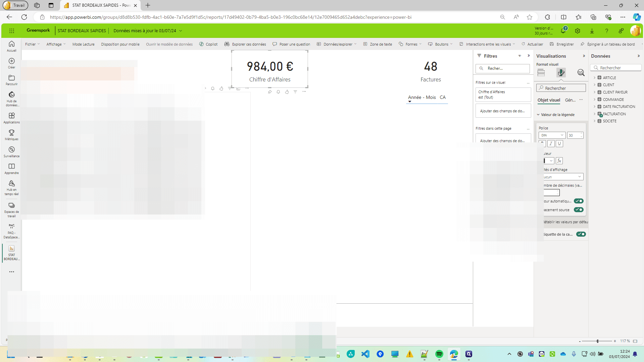Open Visual Studio Code from taskbar
The width and height of the screenshot is (644, 362).
point(365,354)
